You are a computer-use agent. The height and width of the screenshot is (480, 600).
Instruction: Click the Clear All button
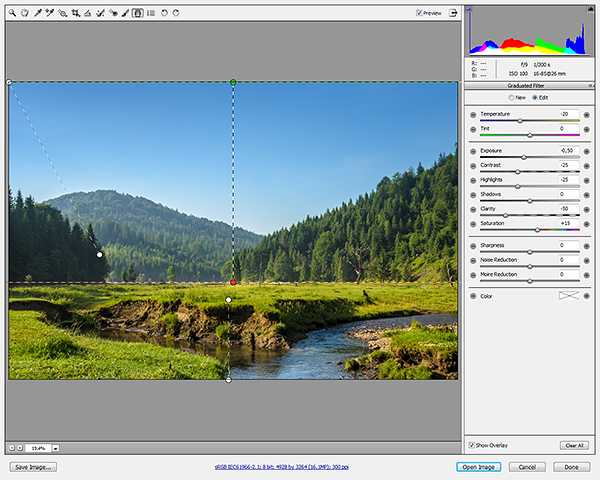(x=574, y=445)
